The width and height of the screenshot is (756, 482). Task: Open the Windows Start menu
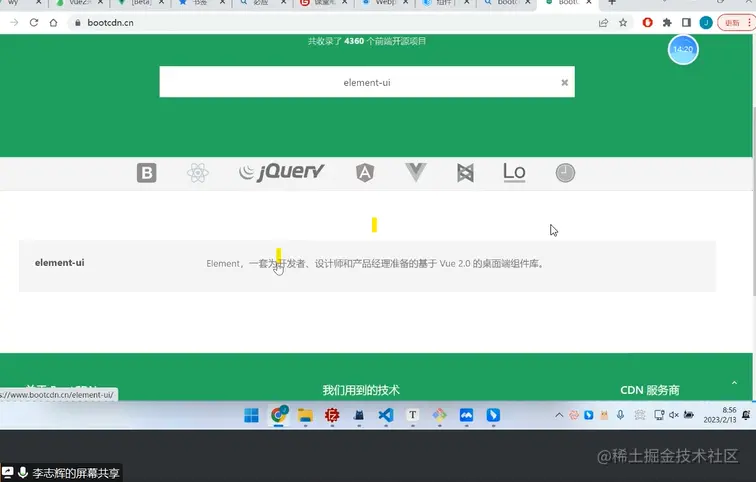(x=251, y=415)
